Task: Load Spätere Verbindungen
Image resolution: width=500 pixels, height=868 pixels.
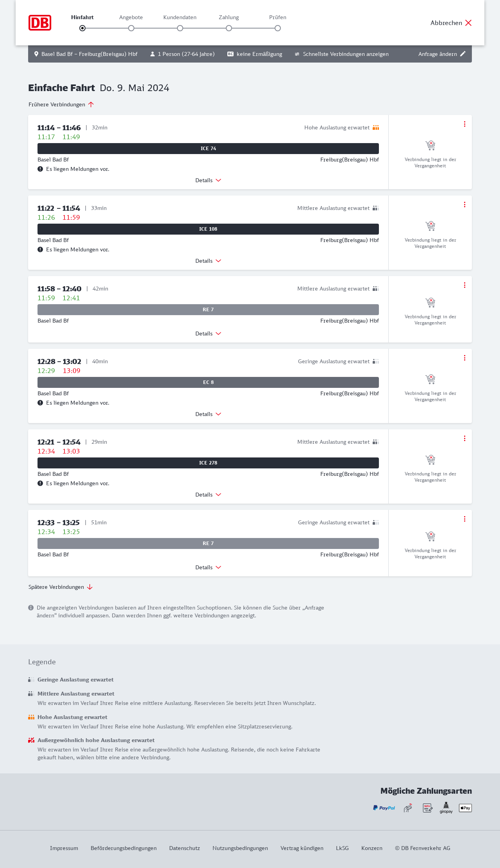Action: point(61,587)
